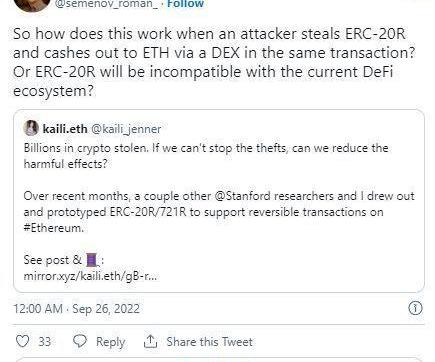The height and width of the screenshot is (362, 435).
Task: Open the 12:00 AM Sep 26, 2022 timestamp
Action: (76, 309)
